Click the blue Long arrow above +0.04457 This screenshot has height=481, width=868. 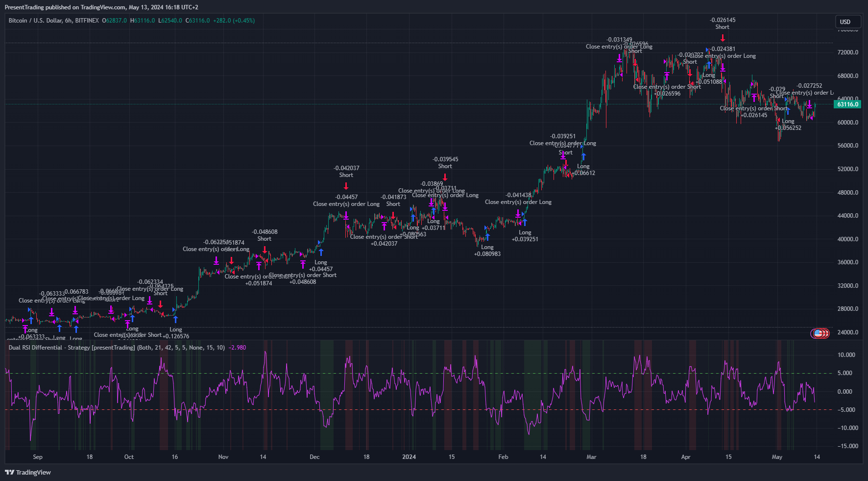click(321, 252)
